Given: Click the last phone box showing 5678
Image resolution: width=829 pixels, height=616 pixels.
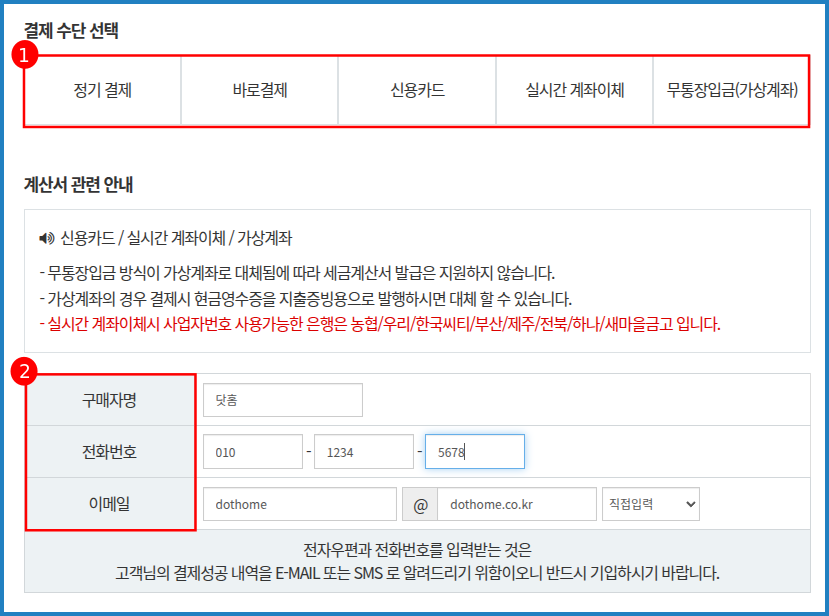Looking at the screenshot, I should click(x=475, y=451).
